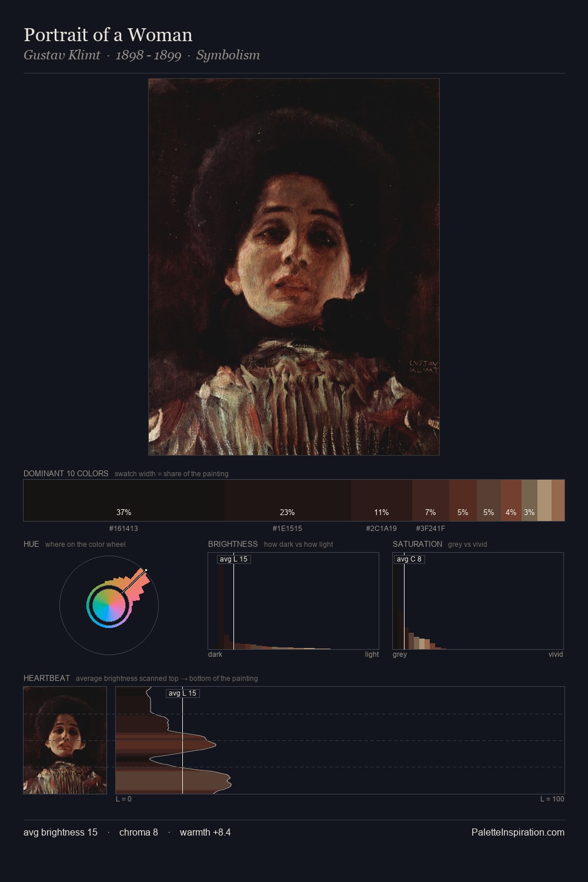Select the 4% rust-colored swatch

(x=511, y=500)
